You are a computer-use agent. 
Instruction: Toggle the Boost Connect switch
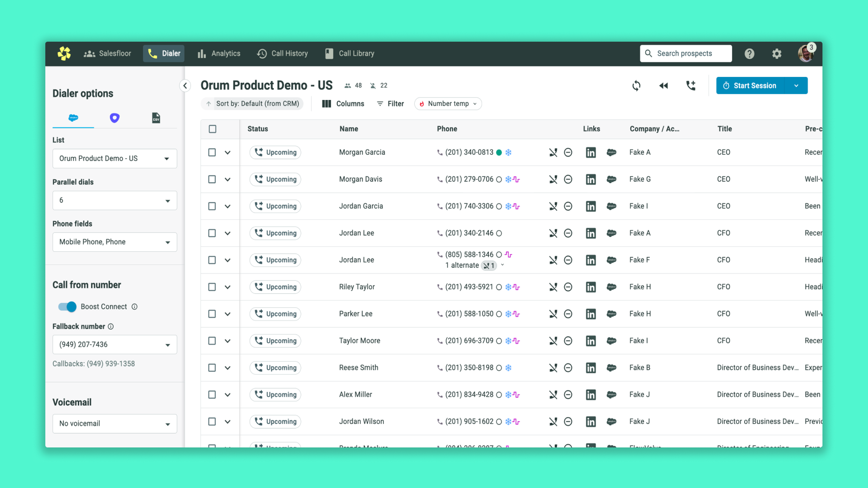click(x=67, y=307)
